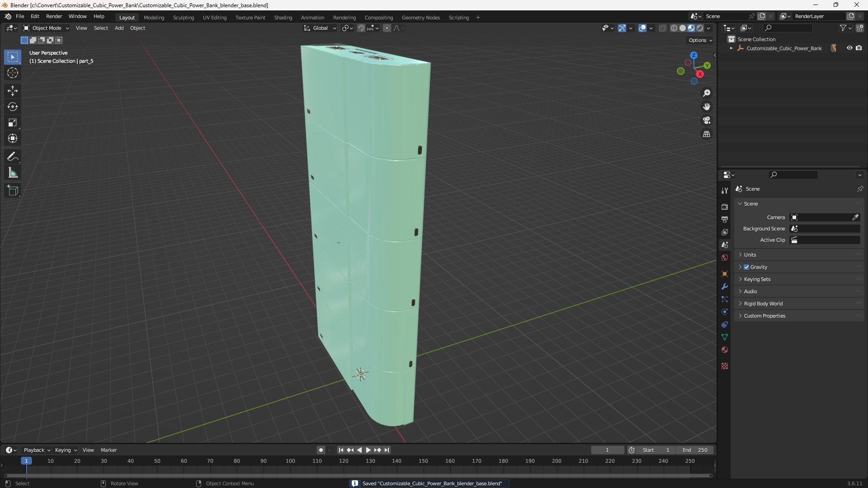868x488 pixels.
Task: Click the Options button in viewport
Action: 700,40
